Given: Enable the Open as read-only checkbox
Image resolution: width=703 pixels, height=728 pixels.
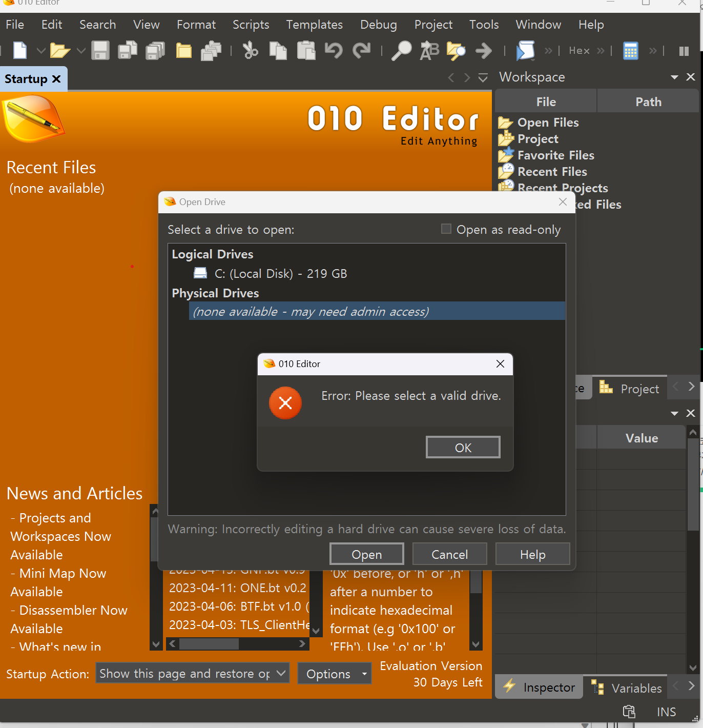Looking at the screenshot, I should [x=446, y=229].
